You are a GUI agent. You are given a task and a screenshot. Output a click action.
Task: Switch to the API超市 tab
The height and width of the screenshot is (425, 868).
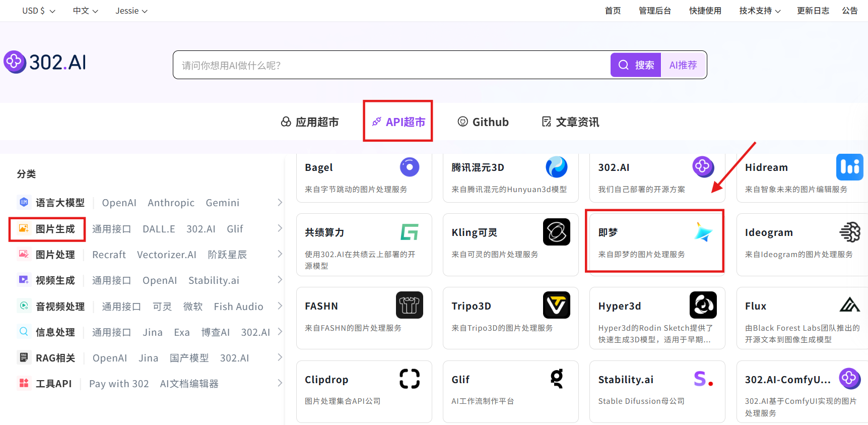pos(398,122)
